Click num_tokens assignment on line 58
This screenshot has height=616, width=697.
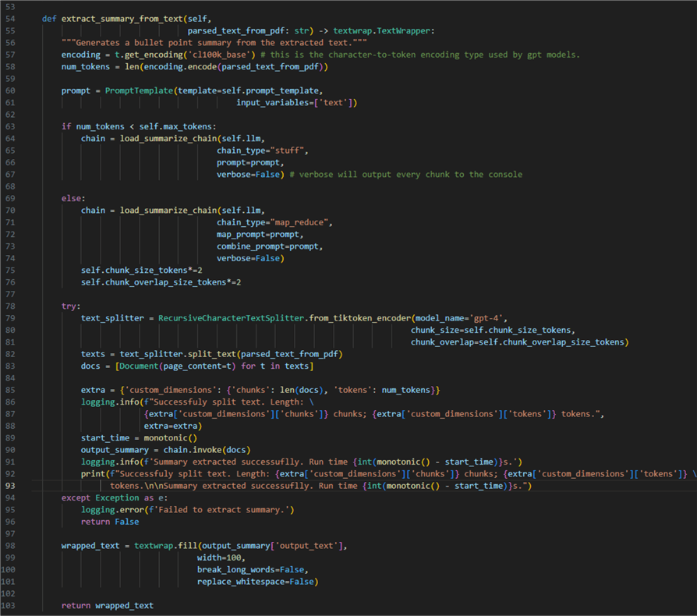coord(195,66)
